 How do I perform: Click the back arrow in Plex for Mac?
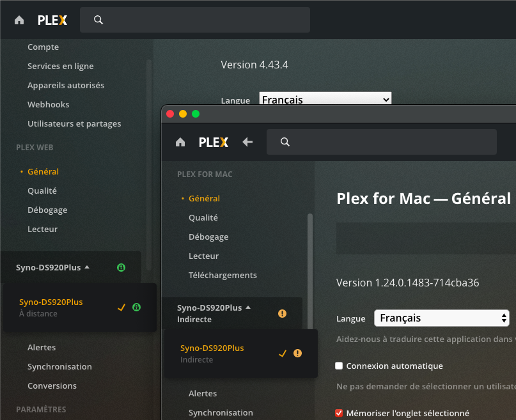pos(247,142)
